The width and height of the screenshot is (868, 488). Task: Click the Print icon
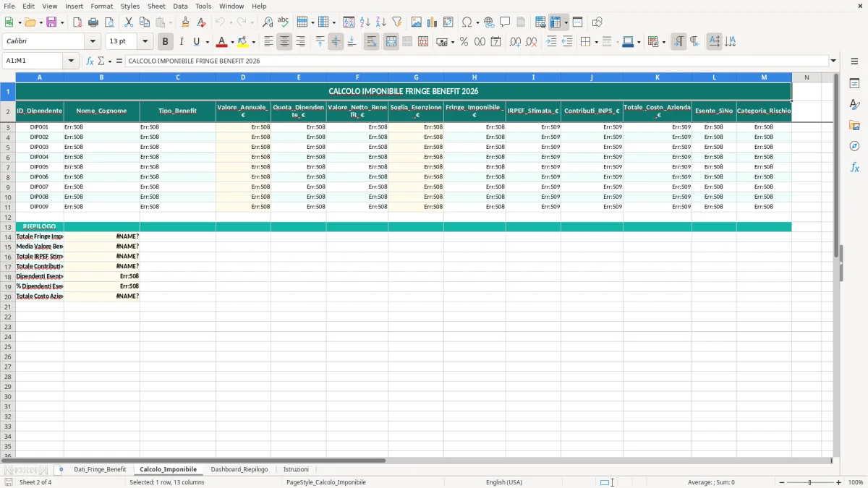[x=93, y=22]
